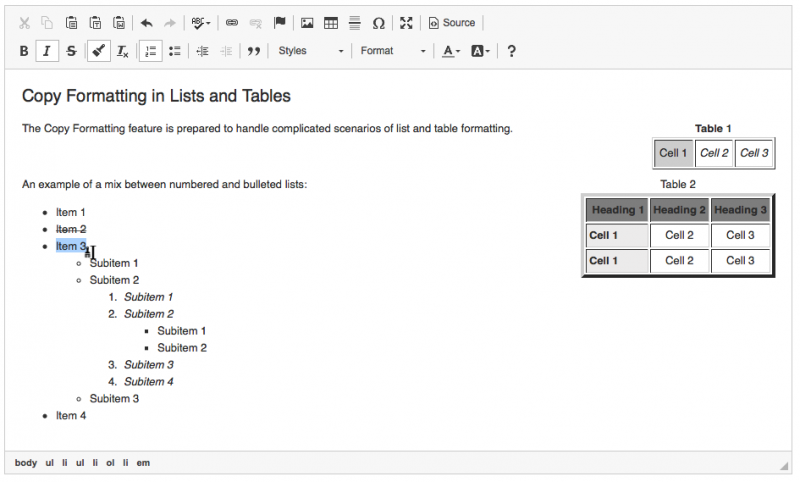Click the 'em' element in the path bar

(143, 463)
